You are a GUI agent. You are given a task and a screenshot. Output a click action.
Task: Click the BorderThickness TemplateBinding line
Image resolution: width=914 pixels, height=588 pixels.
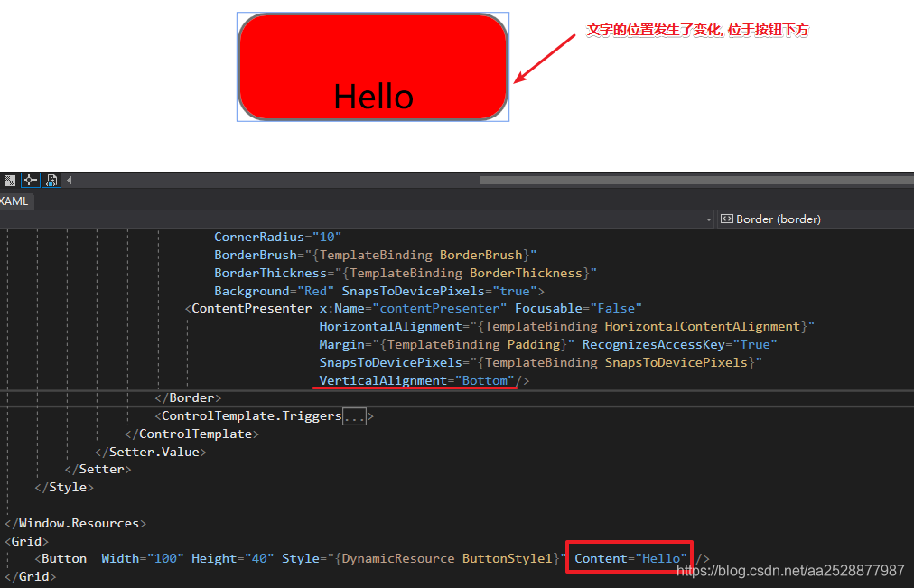(406, 274)
